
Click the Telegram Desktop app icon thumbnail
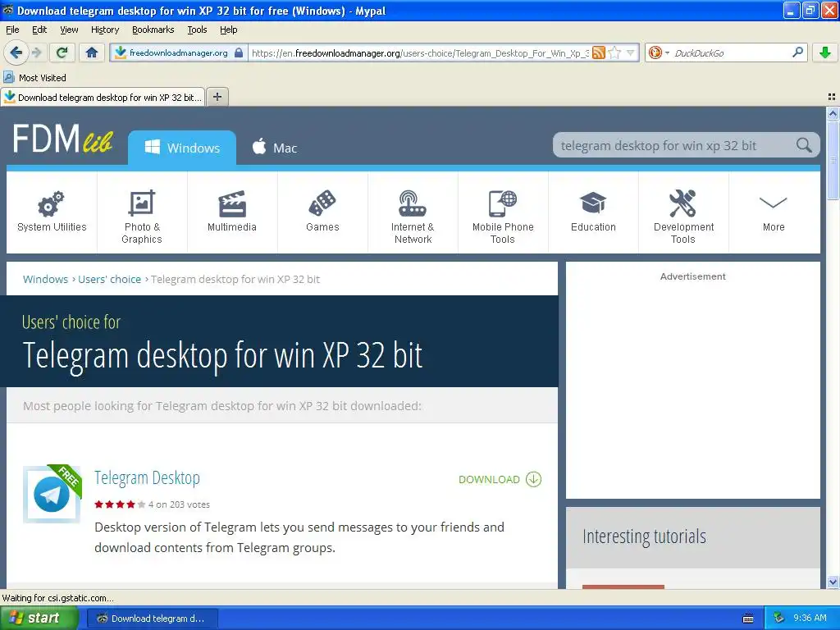52,494
